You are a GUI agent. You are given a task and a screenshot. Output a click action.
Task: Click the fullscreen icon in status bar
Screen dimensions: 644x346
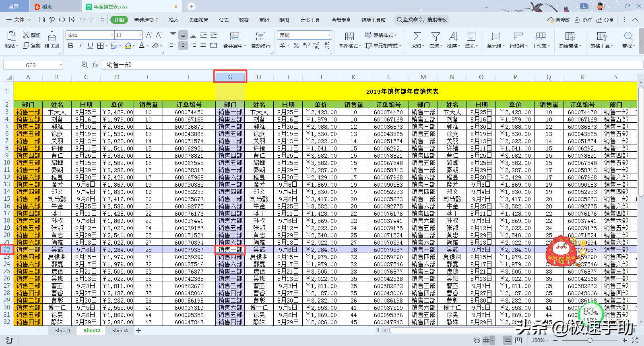[635, 340]
